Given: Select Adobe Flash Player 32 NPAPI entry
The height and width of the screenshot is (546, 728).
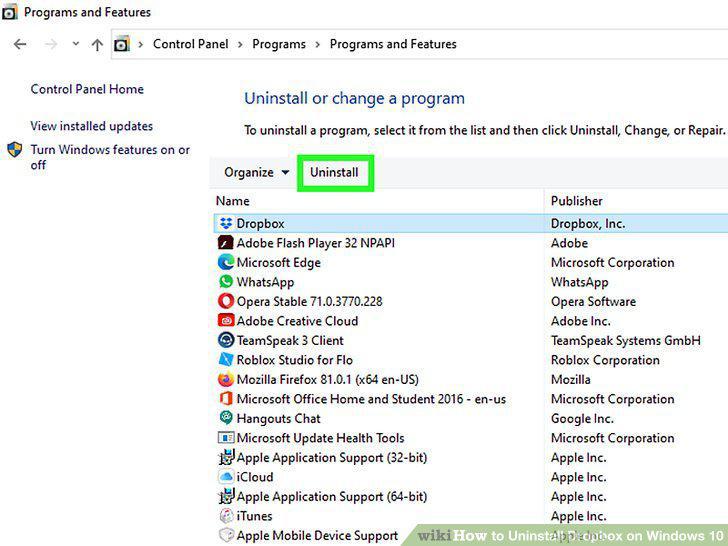Looking at the screenshot, I should tap(316, 243).
